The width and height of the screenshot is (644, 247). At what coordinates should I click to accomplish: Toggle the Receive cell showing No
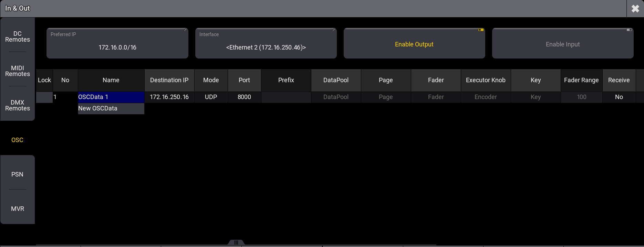(619, 97)
